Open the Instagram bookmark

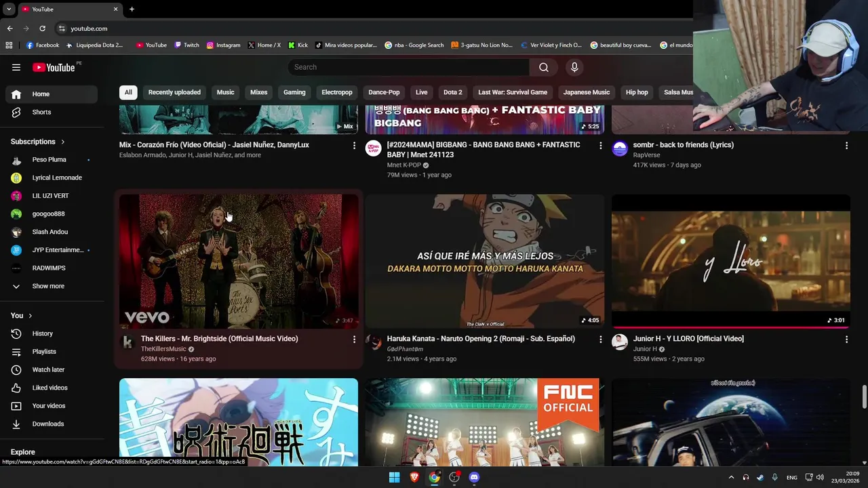[x=223, y=45]
